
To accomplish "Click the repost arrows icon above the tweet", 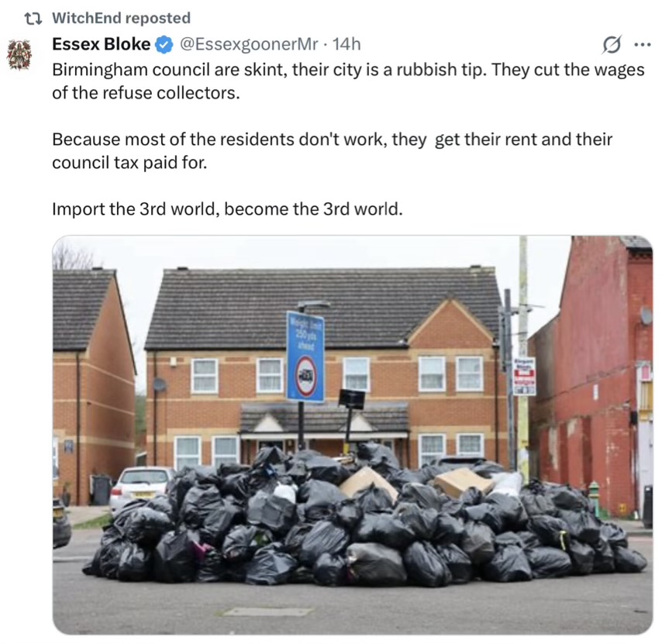I will tap(33, 18).
